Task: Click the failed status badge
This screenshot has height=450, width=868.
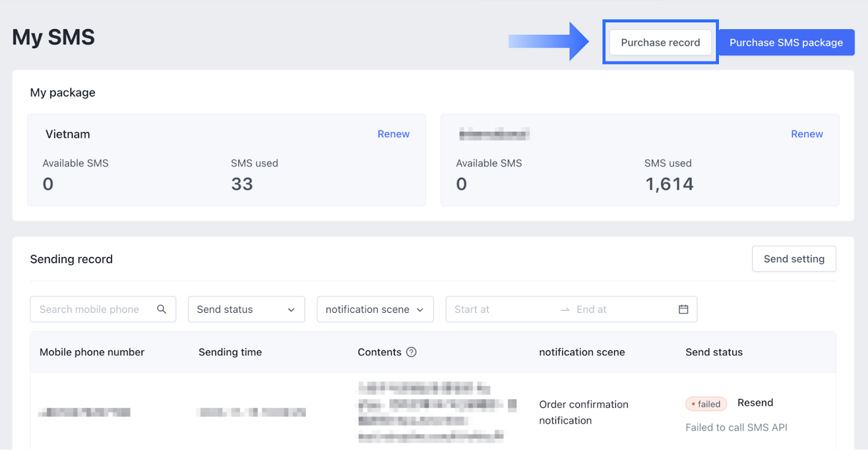Action: click(x=706, y=404)
